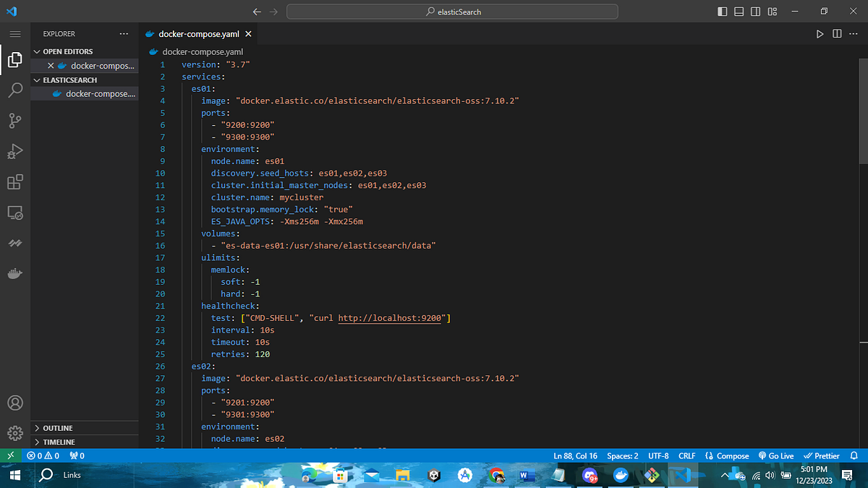Click the Ln 88, Col 16 indicator

(x=575, y=455)
